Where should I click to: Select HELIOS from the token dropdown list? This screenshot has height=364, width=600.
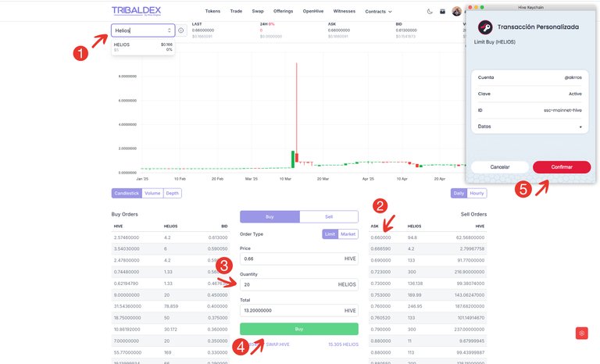click(143, 47)
